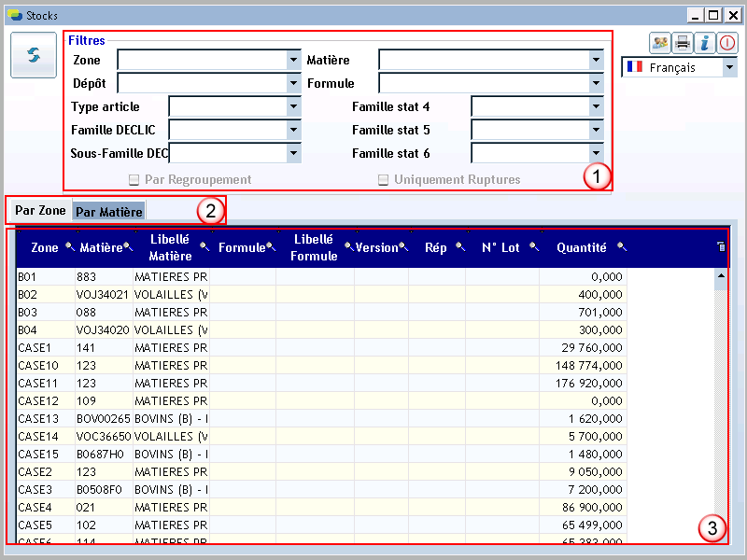Select the CASE4 zone cell
Image resolution: width=747 pixels, height=560 pixels.
pos(46,508)
